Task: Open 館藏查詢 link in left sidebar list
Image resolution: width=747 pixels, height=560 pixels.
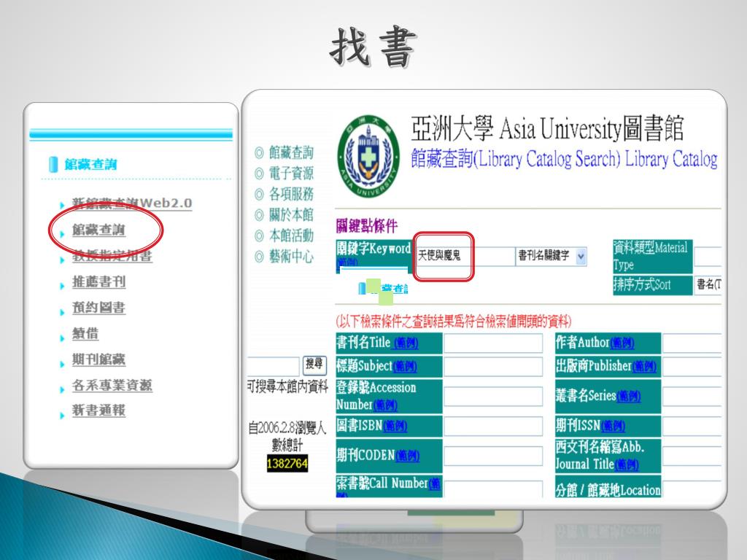Action: coord(98,230)
